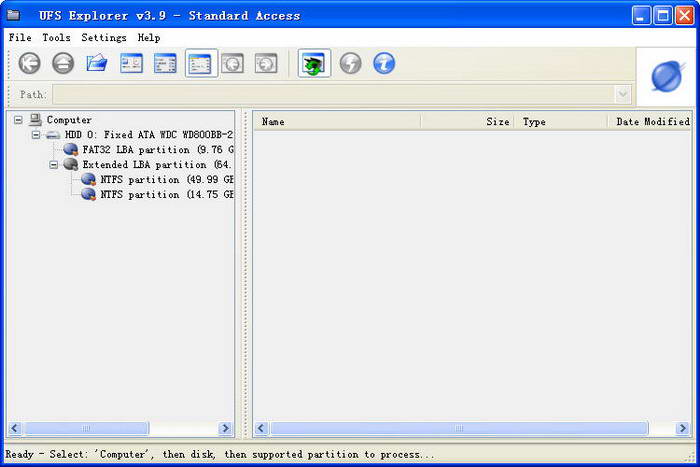Close the UFS Explorer window
Viewport: 700px width, 467px height.
click(x=684, y=16)
